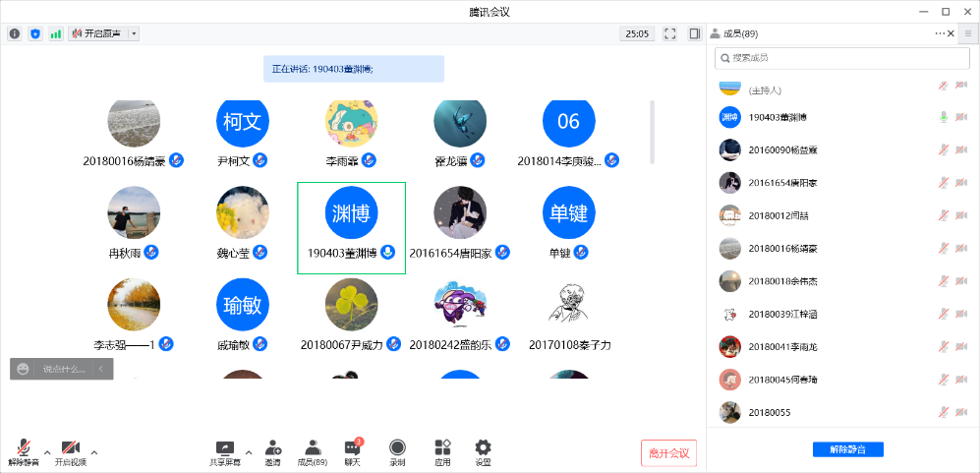Viewport: 980px width, 473px height.
Task: Click the 搜索成员 search members field
Action: 841,58
